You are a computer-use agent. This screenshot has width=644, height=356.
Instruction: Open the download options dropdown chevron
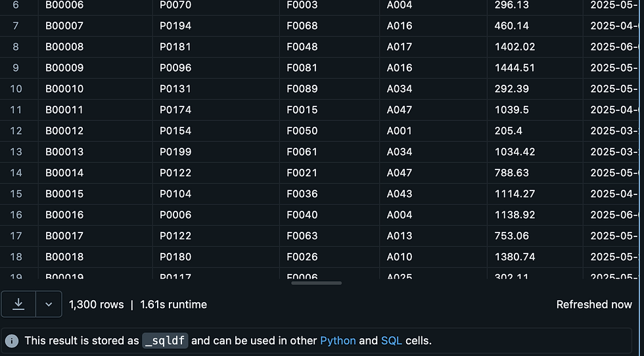[x=49, y=304]
